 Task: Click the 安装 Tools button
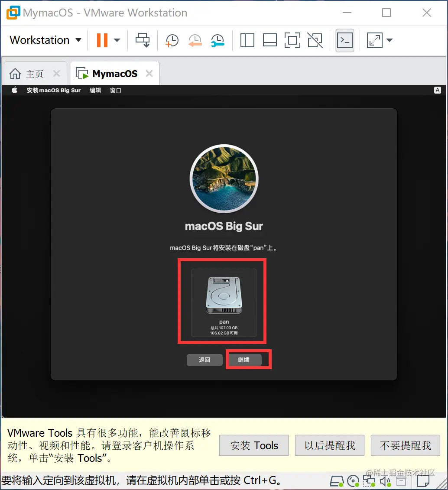(x=254, y=445)
